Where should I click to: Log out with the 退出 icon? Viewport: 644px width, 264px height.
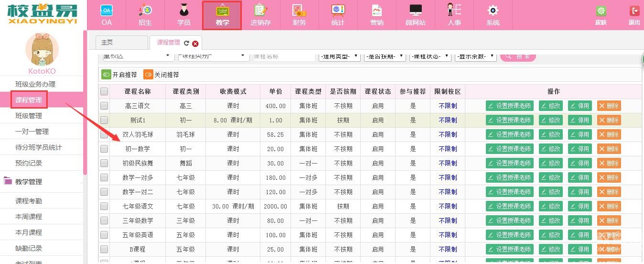coord(634,15)
